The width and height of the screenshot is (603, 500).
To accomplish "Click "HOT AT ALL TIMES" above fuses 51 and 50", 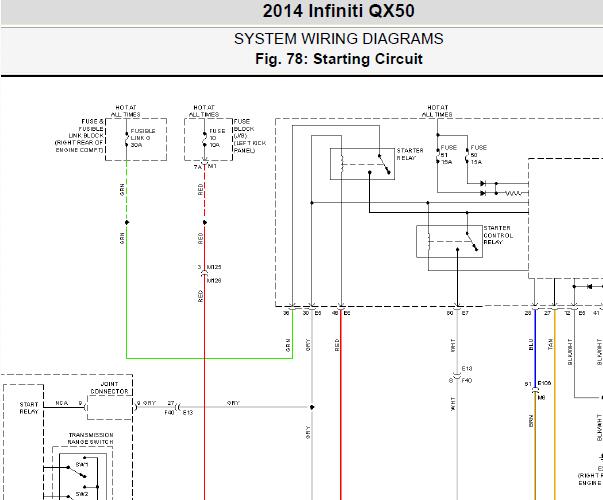I will point(437,111).
